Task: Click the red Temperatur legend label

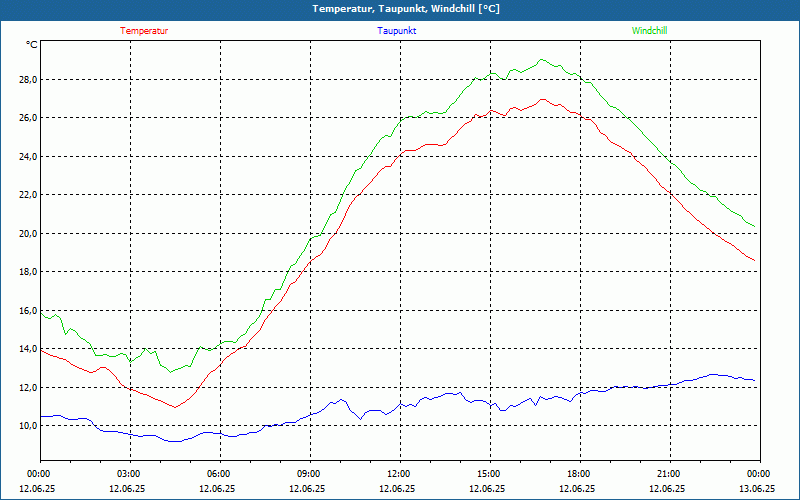Action: coord(144,31)
